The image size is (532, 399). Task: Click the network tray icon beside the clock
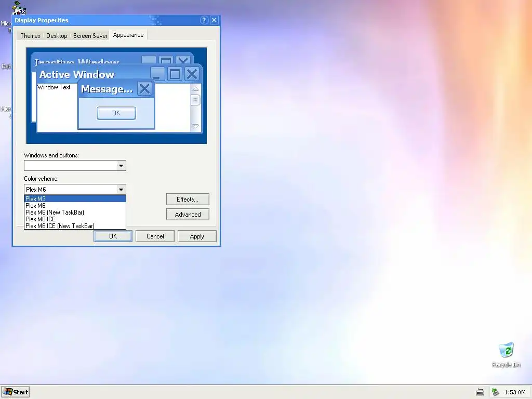[x=495, y=392]
